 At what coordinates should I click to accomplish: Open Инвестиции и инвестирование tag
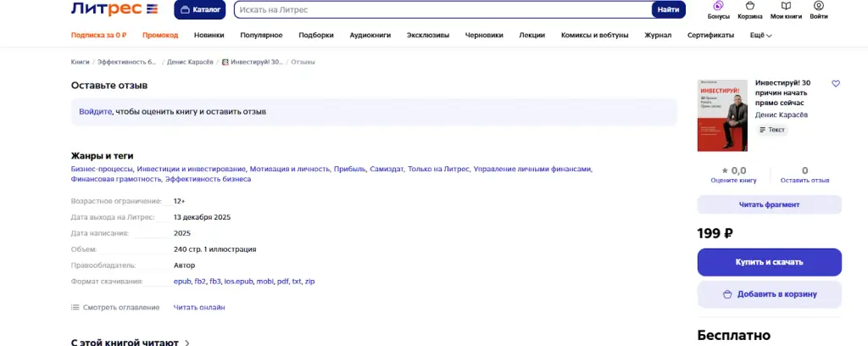pos(191,169)
